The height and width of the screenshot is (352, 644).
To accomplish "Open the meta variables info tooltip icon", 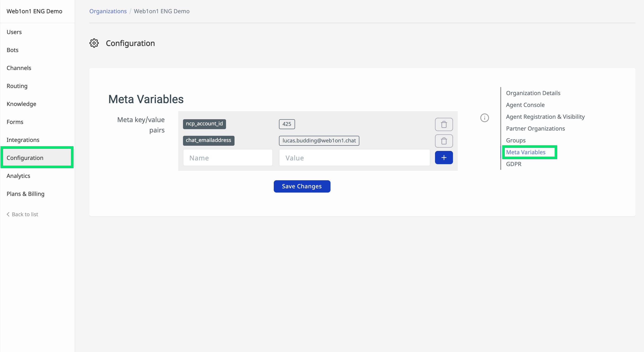I will coord(484,118).
